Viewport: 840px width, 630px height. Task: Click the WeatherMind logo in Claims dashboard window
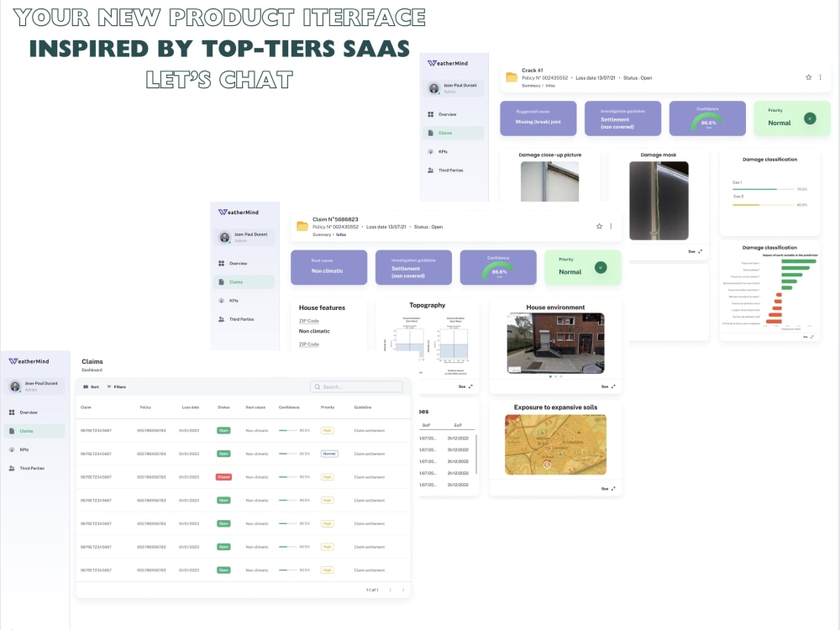(x=29, y=361)
